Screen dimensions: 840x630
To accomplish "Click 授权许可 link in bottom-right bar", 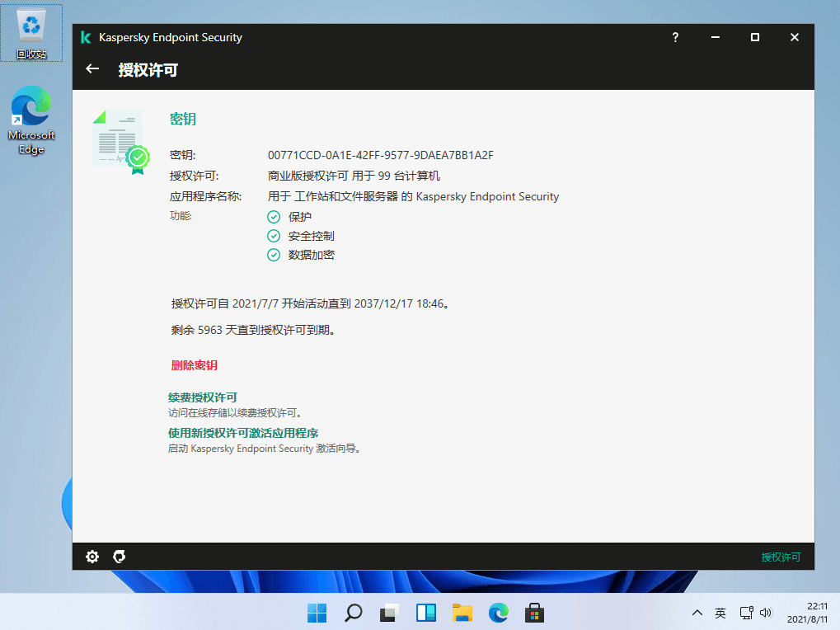I will pos(781,557).
